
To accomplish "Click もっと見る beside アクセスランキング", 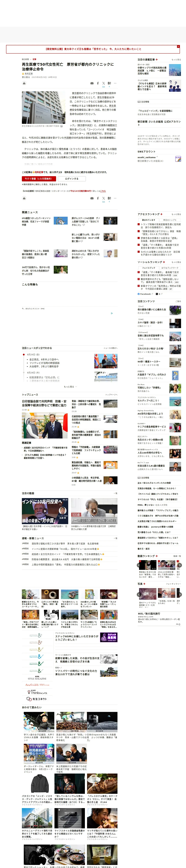I will [176, 214].
